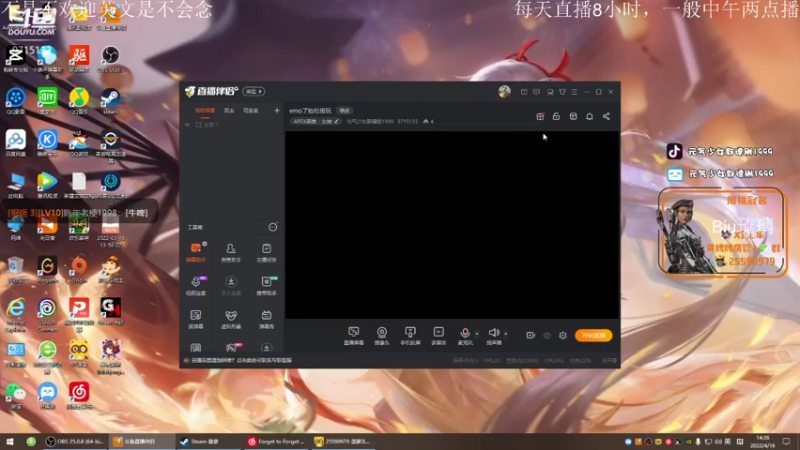Open NetEase Cloud Music desktop shortcut
800x450 pixels.
click(79, 396)
